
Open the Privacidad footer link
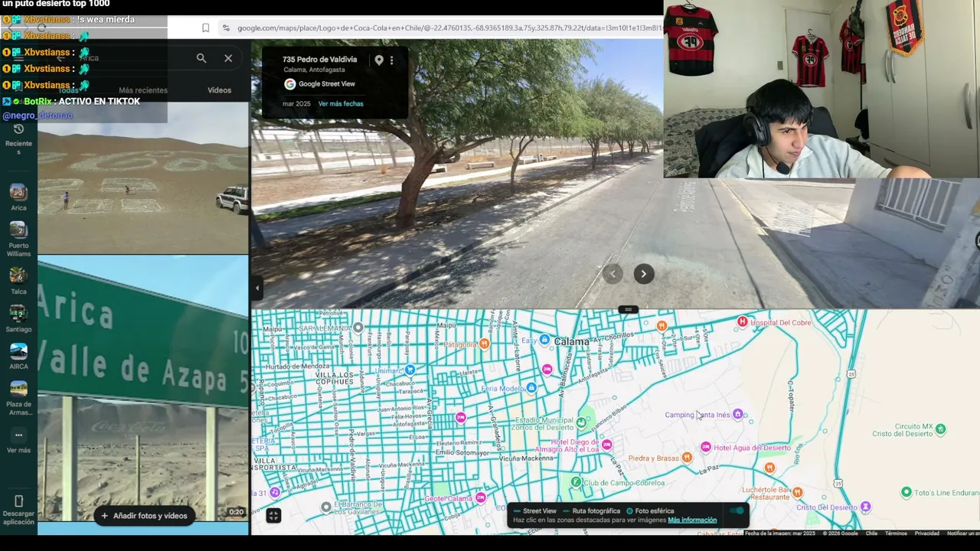pyautogui.click(x=926, y=533)
